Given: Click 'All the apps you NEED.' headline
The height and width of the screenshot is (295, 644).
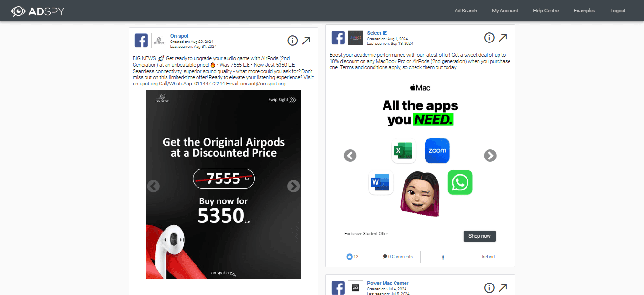Looking at the screenshot, I should (x=420, y=112).
